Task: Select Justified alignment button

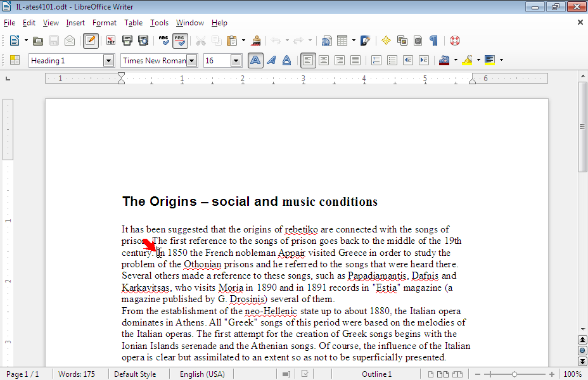Action: click(355, 60)
